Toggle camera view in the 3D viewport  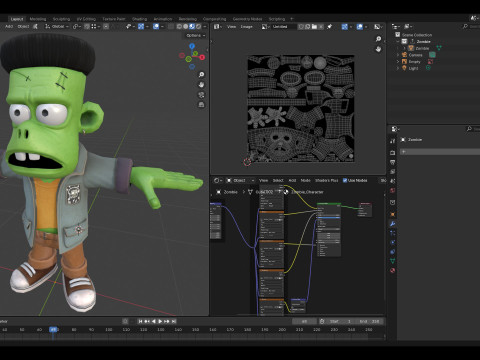(x=201, y=95)
